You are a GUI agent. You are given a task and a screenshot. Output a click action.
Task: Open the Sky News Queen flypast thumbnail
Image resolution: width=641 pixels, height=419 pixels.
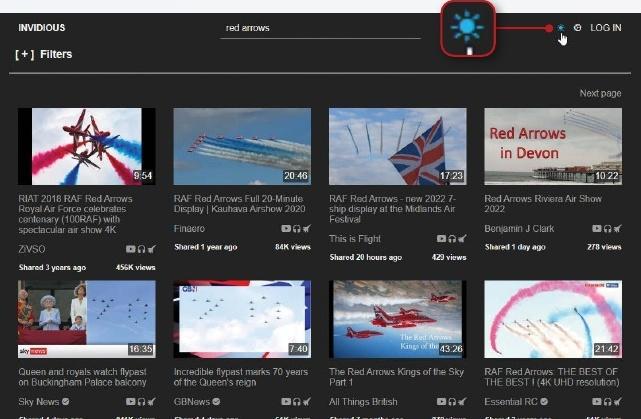87,319
